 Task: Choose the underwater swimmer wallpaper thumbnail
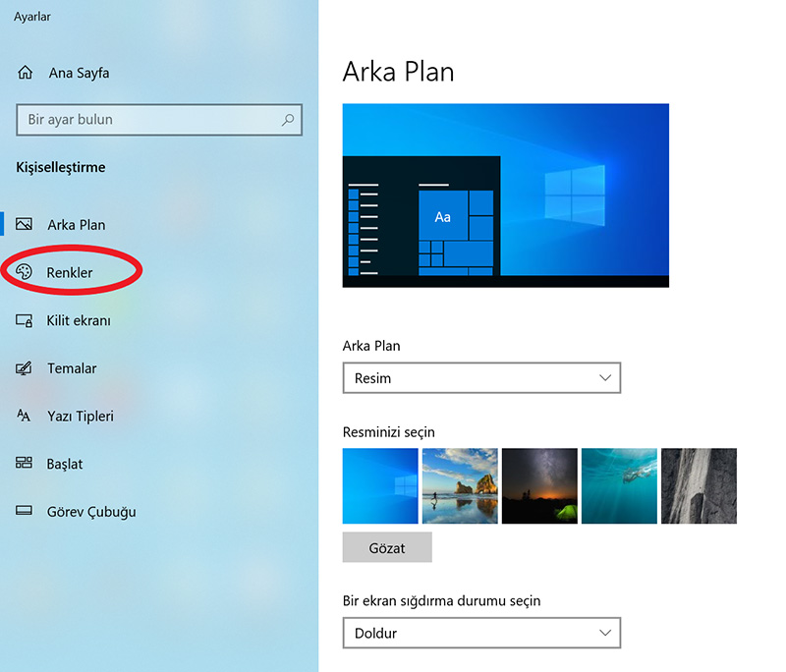click(619, 486)
